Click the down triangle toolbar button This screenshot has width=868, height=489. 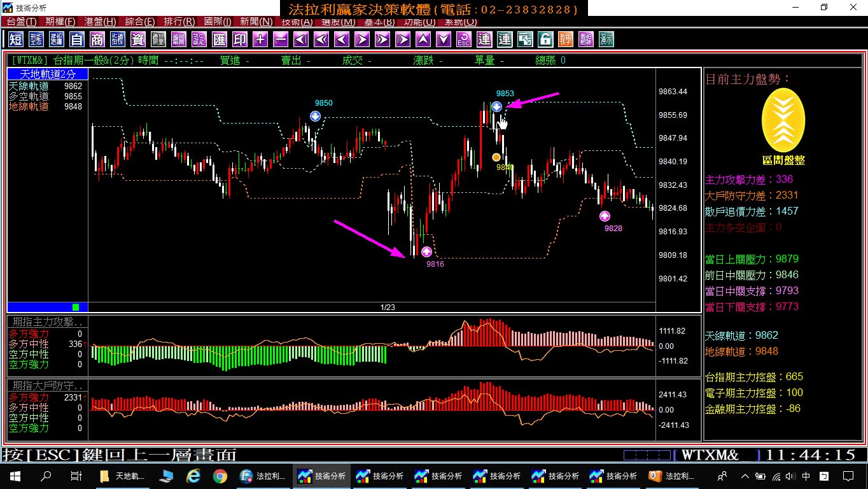click(x=444, y=39)
